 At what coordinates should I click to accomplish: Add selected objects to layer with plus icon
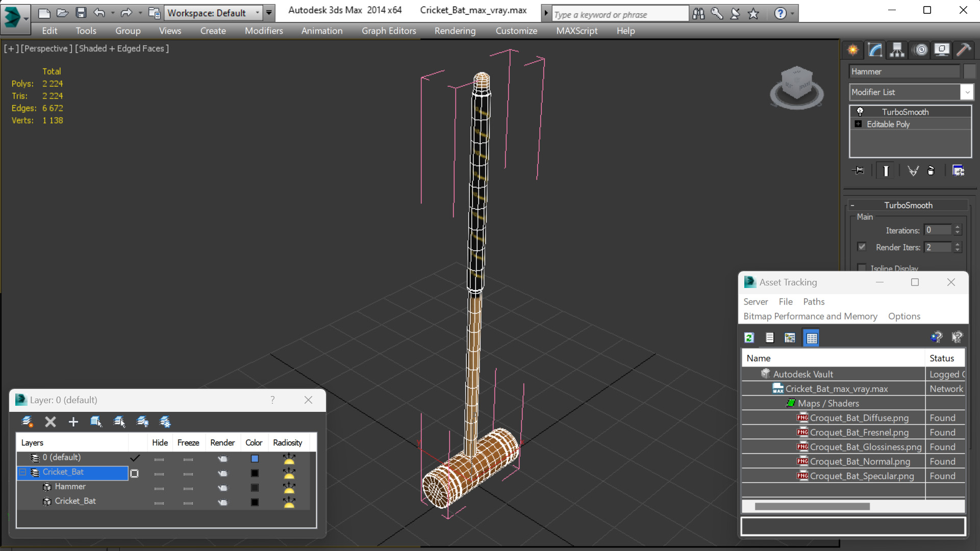coord(73,422)
